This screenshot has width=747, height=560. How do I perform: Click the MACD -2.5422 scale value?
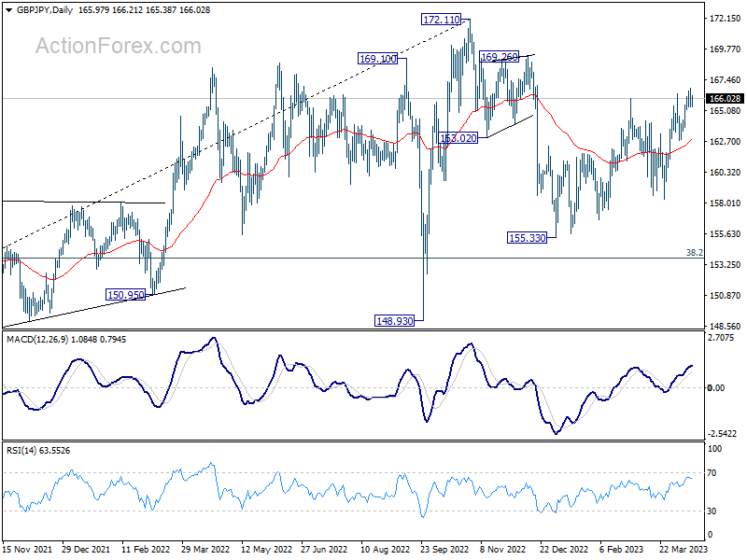pyautogui.click(x=721, y=434)
